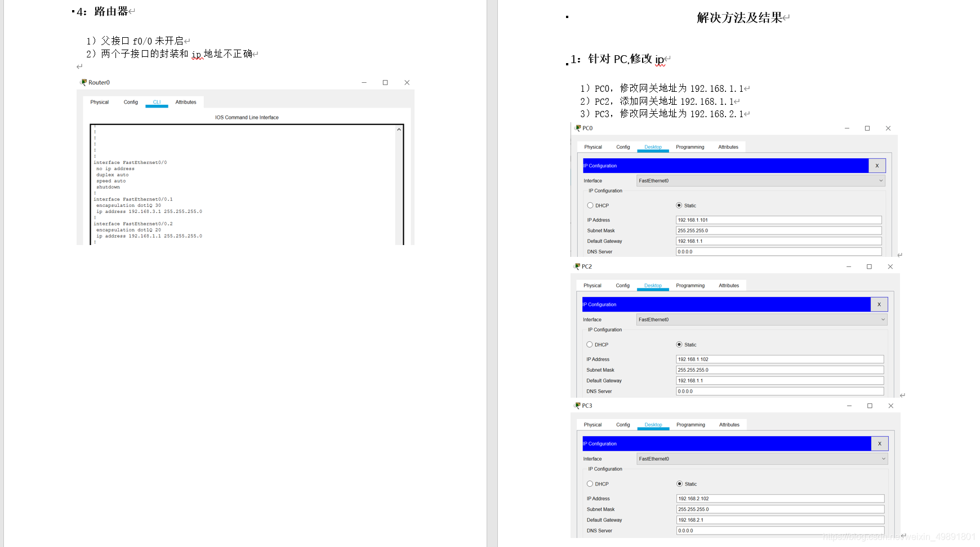
Task: Select Desktop tab in PC0
Action: click(x=653, y=147)
